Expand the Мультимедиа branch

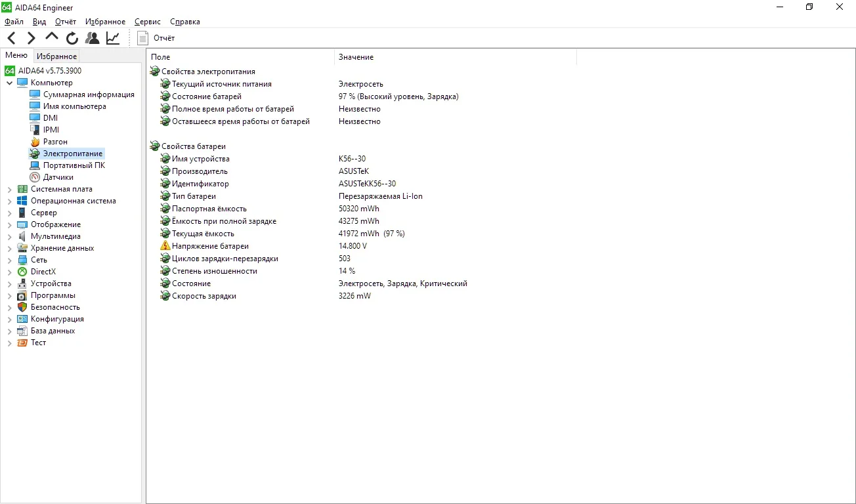(9, 236)
